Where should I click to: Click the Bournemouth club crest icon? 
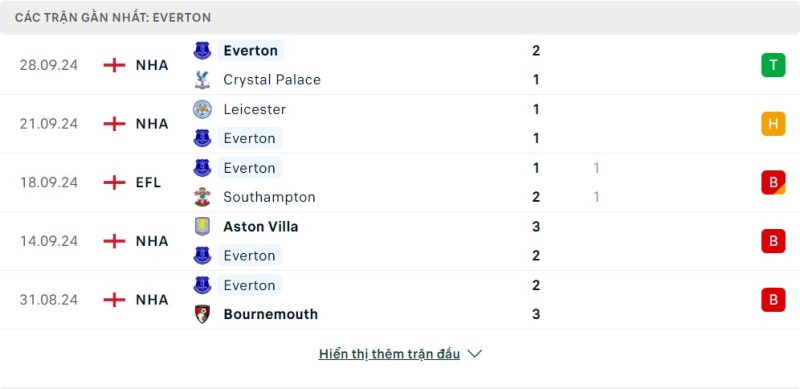click(203, 314)
